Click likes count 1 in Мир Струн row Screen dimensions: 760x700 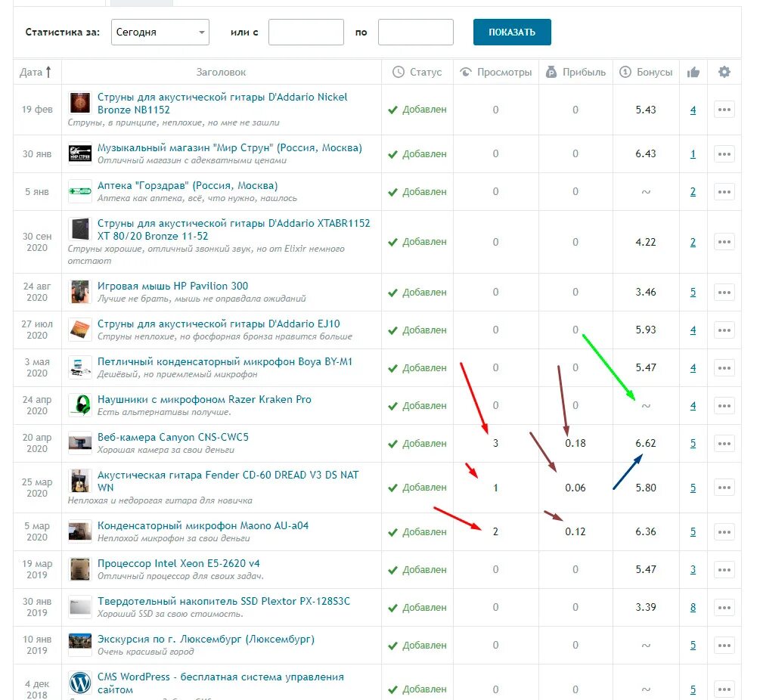(x=693, y=154)
